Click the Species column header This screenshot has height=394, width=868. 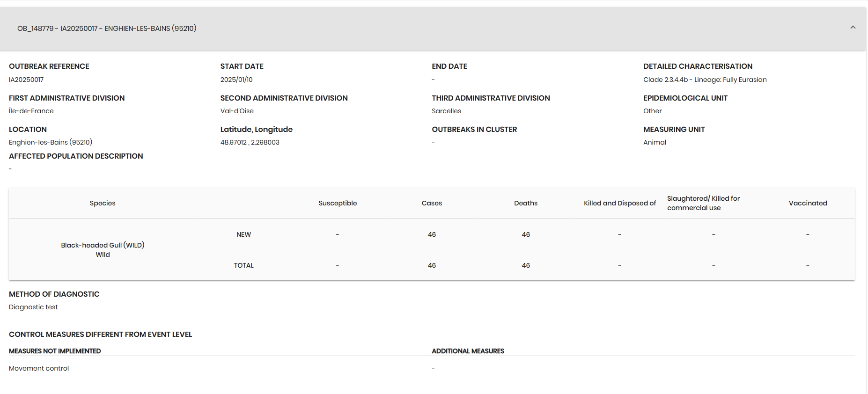[x=103, y=203]
